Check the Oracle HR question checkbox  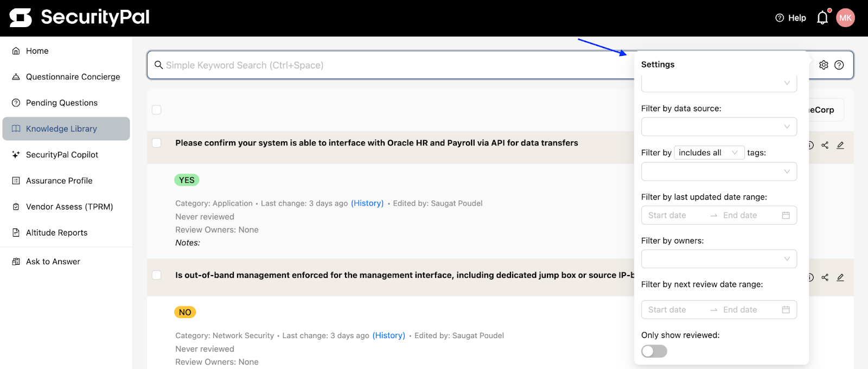tap(157, 143)
